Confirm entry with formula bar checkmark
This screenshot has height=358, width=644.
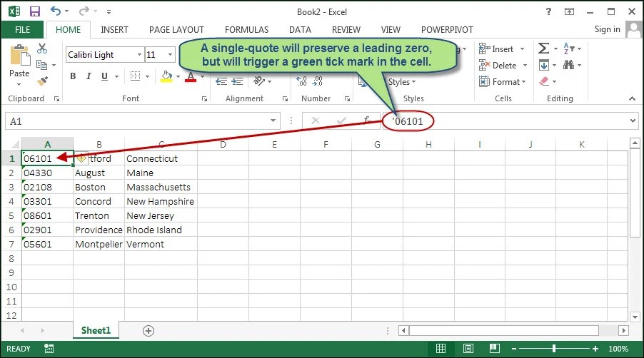[341, 121]
